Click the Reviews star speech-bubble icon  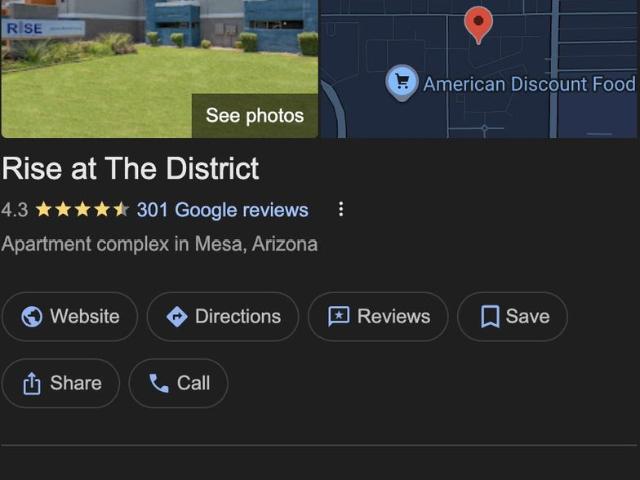339,316
